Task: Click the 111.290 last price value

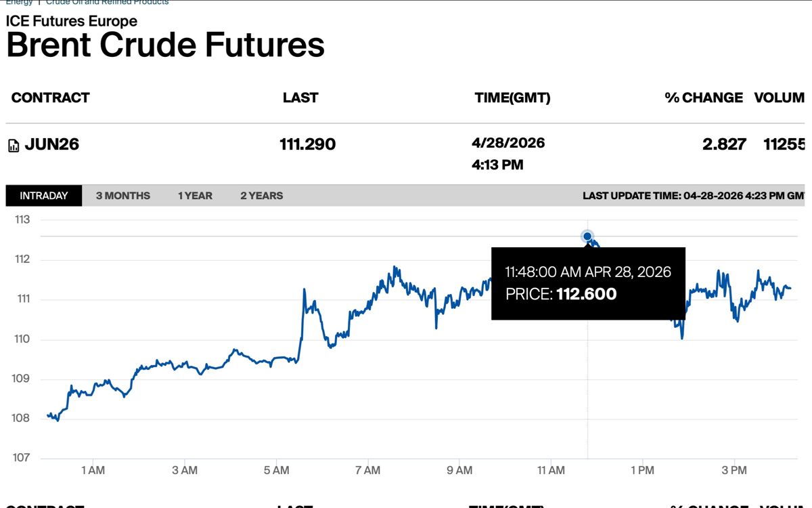Action: 307,144
